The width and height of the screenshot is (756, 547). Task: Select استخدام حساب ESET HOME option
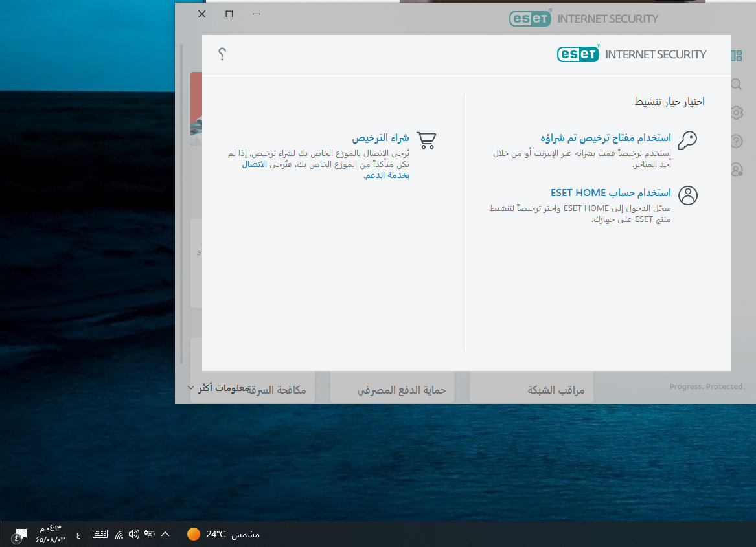[x=611, y=193]
